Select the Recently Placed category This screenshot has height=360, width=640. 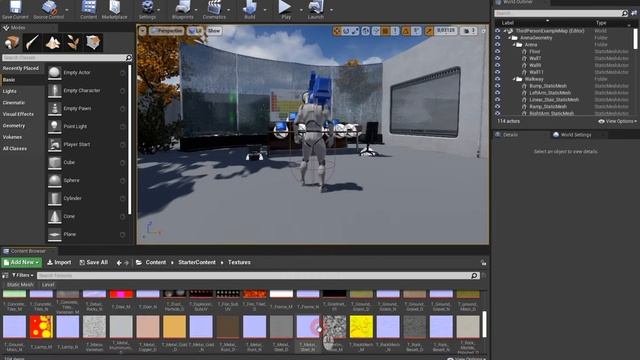pos(21,68)
